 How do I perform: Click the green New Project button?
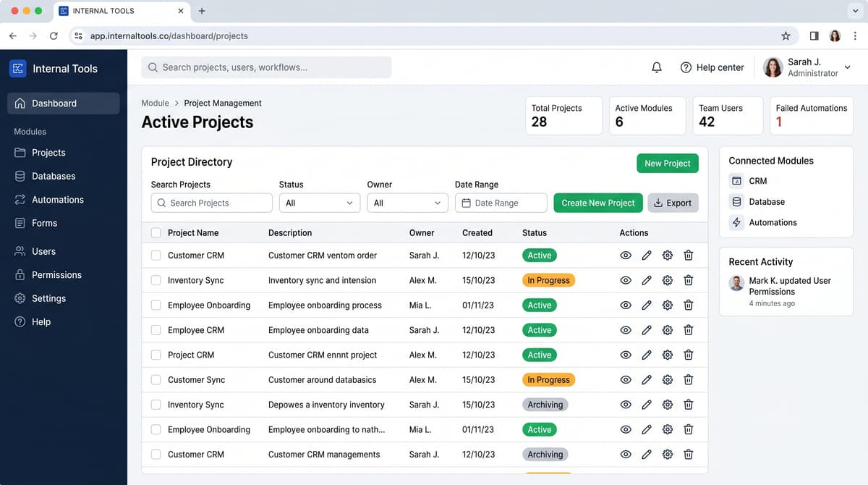point(668,164)
